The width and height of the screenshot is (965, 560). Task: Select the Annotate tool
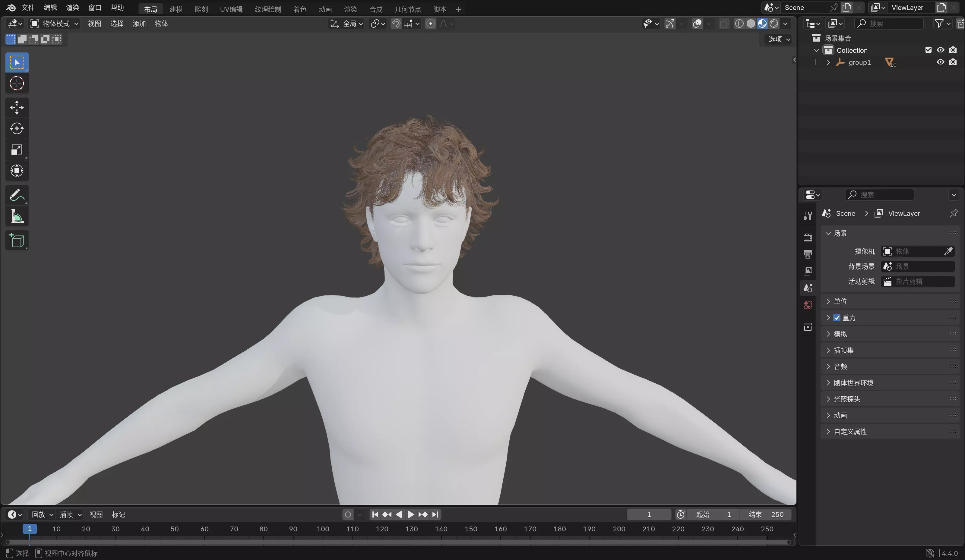coord(17,195)
